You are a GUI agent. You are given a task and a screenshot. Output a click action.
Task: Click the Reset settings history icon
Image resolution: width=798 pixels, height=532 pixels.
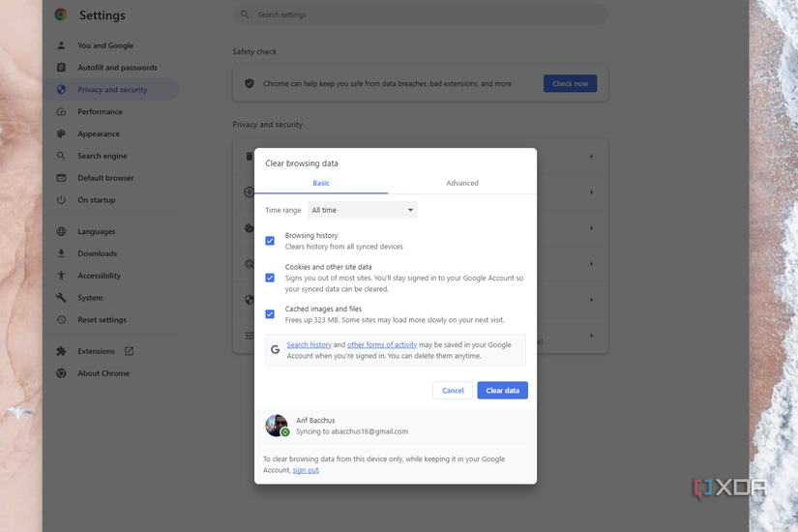61,320
